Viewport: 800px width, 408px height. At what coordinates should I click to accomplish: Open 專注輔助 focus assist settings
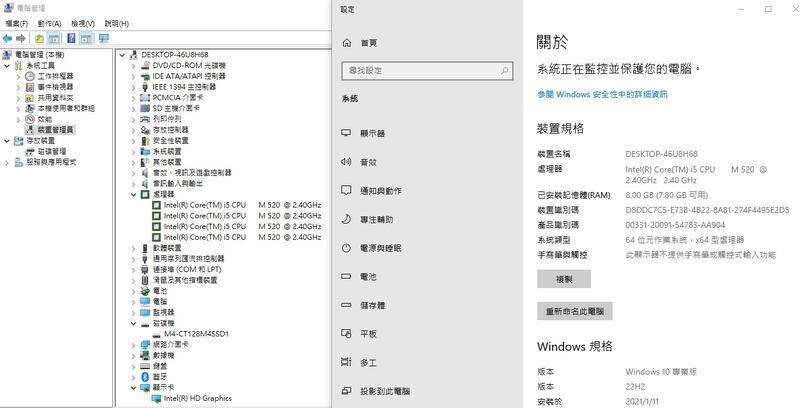coord(377,219)
